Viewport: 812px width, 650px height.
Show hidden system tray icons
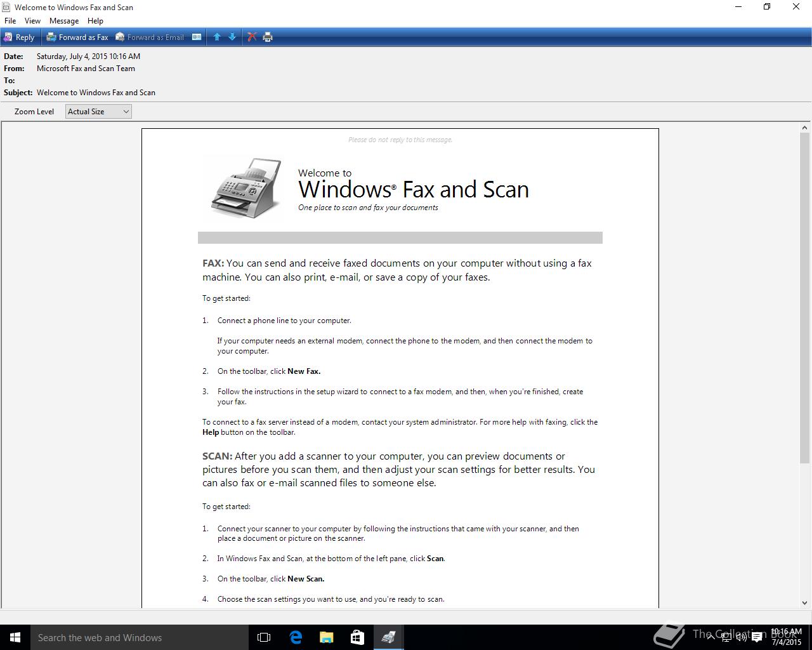click(x=710, y=637)
